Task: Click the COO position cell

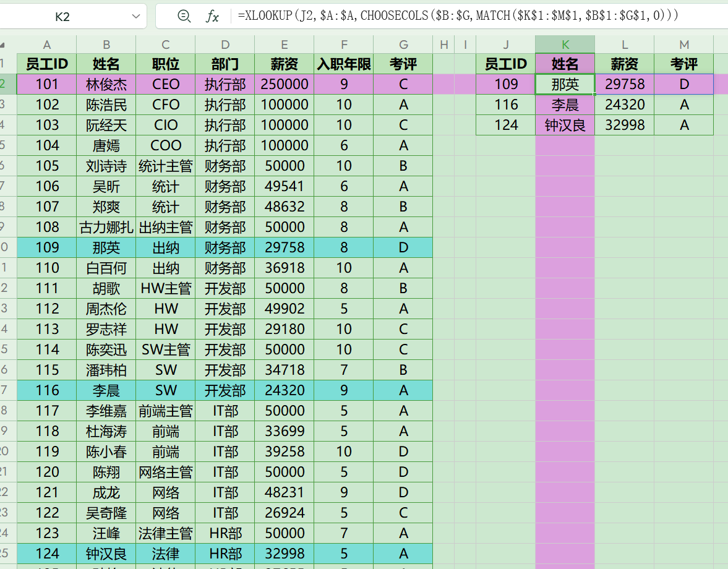Action: tap(166, 145)
